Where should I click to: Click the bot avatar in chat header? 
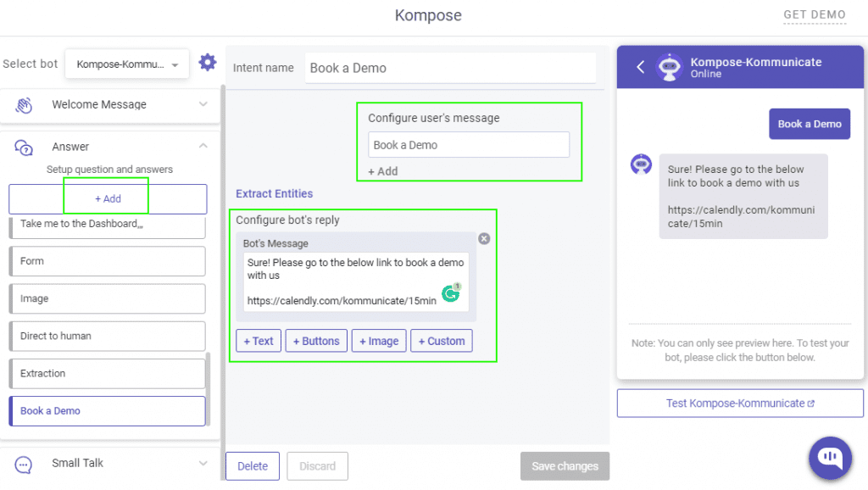670,67
